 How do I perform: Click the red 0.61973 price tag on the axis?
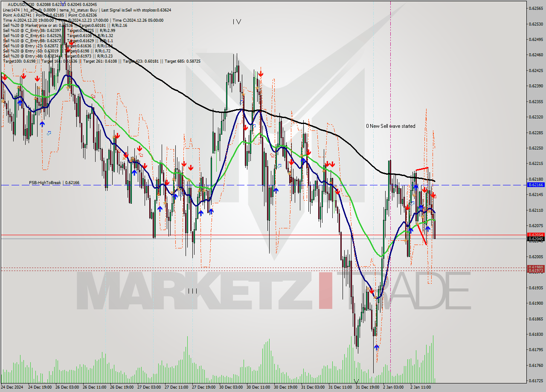click(536, 271)
